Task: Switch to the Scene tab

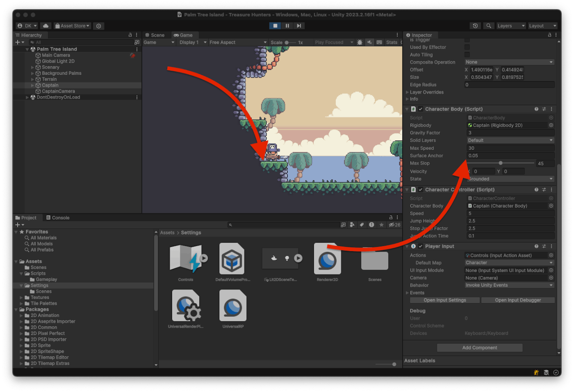Action: (155, 35)
